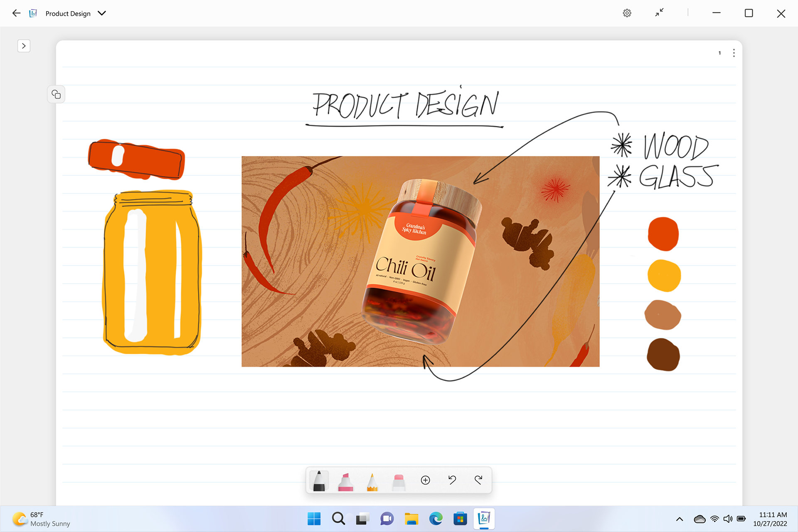Screen dimensions: 798x532
Task: Open Journal settings gear
Action: tap(627, 13)
